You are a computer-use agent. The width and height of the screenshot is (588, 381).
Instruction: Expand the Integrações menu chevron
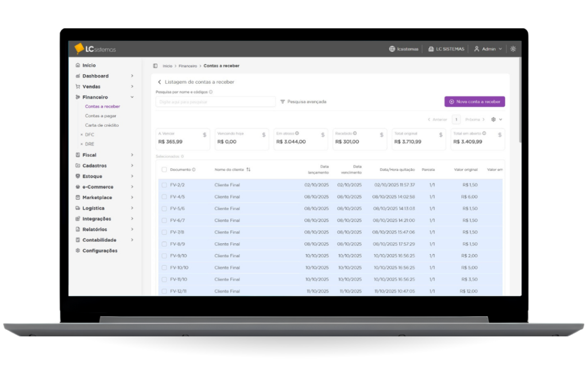[x=132, y=219]
